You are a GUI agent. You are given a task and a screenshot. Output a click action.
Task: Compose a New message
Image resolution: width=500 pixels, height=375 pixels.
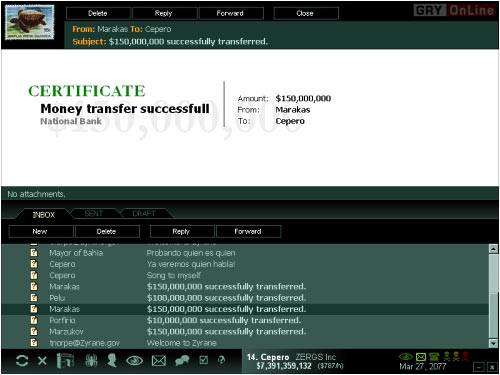point(40,231)
